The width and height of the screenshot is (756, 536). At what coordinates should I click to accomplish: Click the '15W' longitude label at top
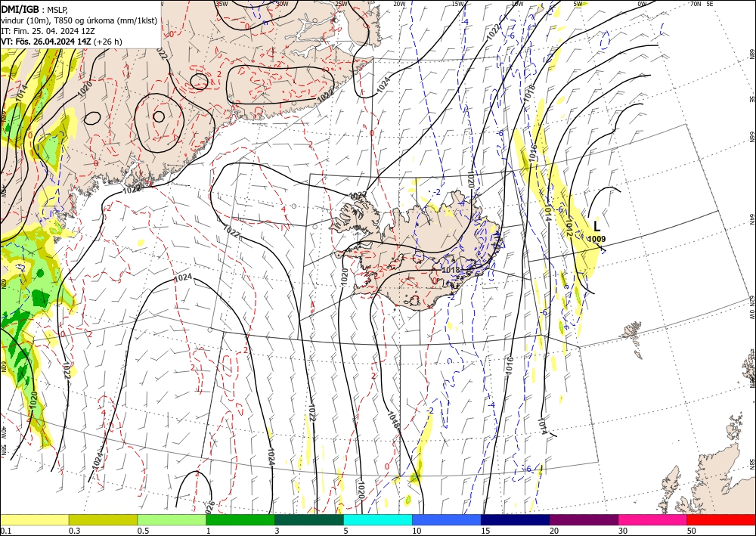click(457, 4)
